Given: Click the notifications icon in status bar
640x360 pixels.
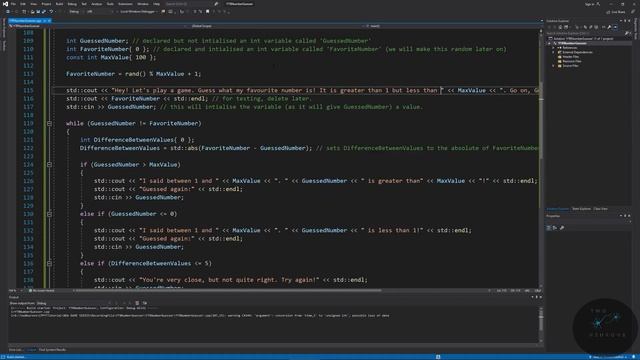Looking at the screenshot, I should pyautogui.click(x=634, y=357).
